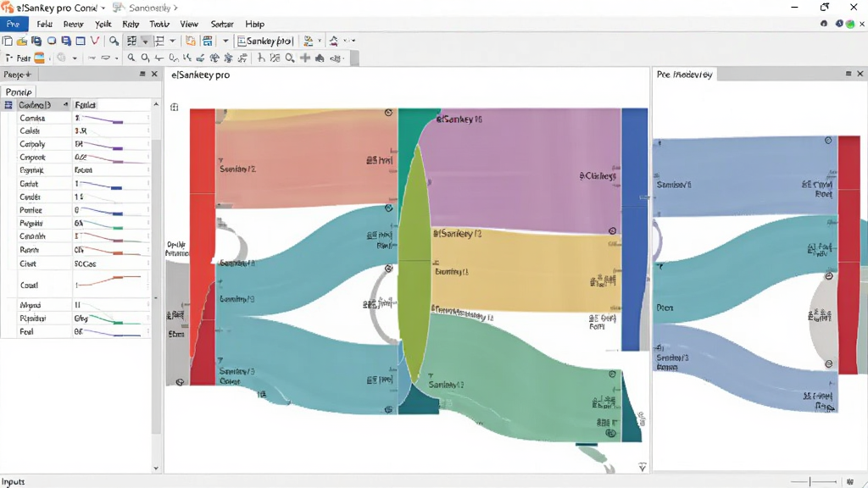Open the dropdown arrow next to grid layout icon
This screenshot has height=488, width=868.
(145, 41)
